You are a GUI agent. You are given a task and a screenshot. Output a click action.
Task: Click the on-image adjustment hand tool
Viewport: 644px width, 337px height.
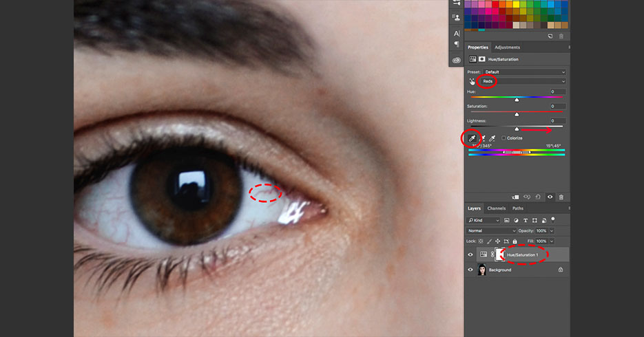[472, 81]
